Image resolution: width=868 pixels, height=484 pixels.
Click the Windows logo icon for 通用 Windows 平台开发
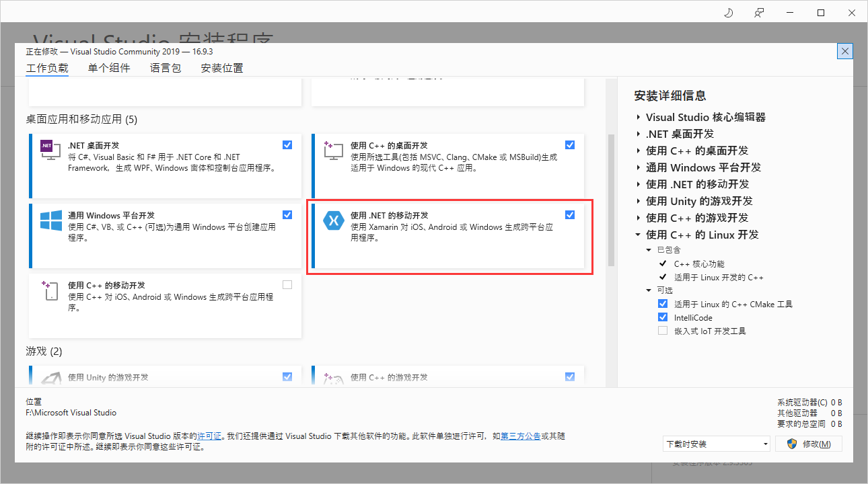tap(50, 220)
